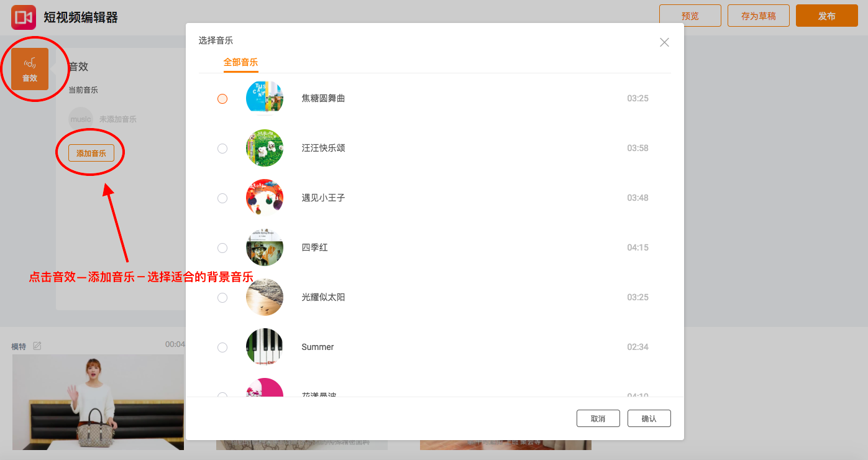Screen dimensions: 868x460
Task: Click the edit pencil icon beside 模特
Action: tap(37, 346)
